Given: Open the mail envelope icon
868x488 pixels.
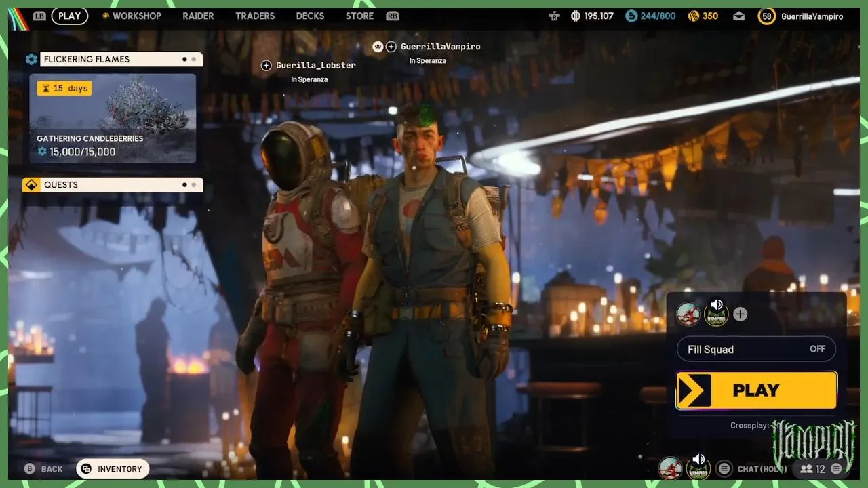Looking at the screenshot, I should 738,16.
